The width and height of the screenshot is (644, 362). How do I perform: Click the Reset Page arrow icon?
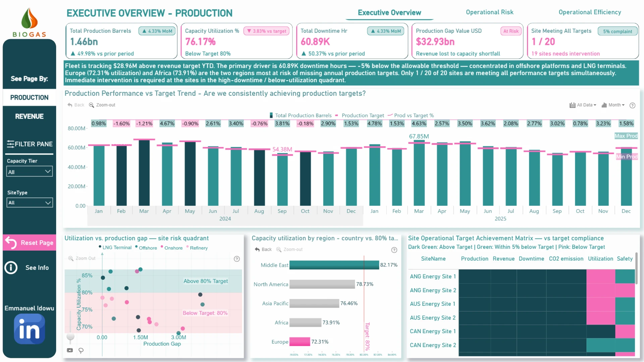(x=11, y=243)
